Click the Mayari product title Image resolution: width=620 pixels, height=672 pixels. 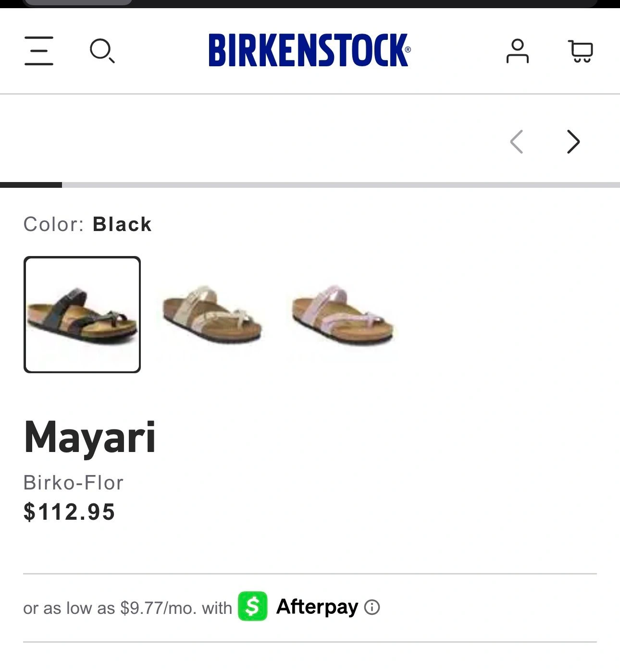[90, 437]
